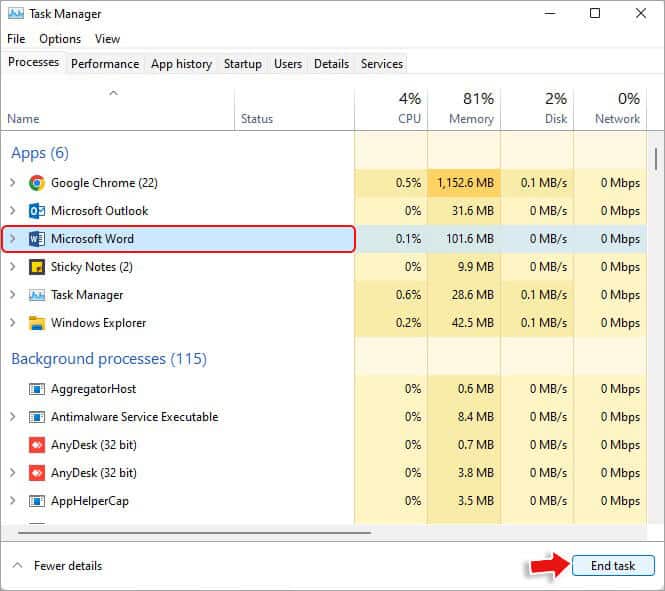Select AppHelperCap 3.5 MB memory value
The width and height of the screenshot is (665, 591).
pos(475,501)
